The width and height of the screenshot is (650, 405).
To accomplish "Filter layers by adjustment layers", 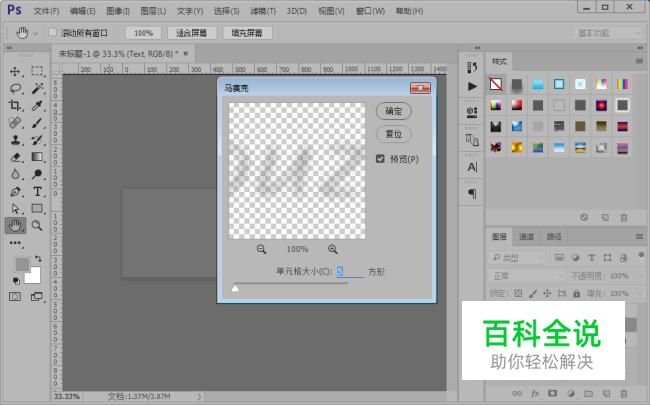I will click(x=575, y=258).
